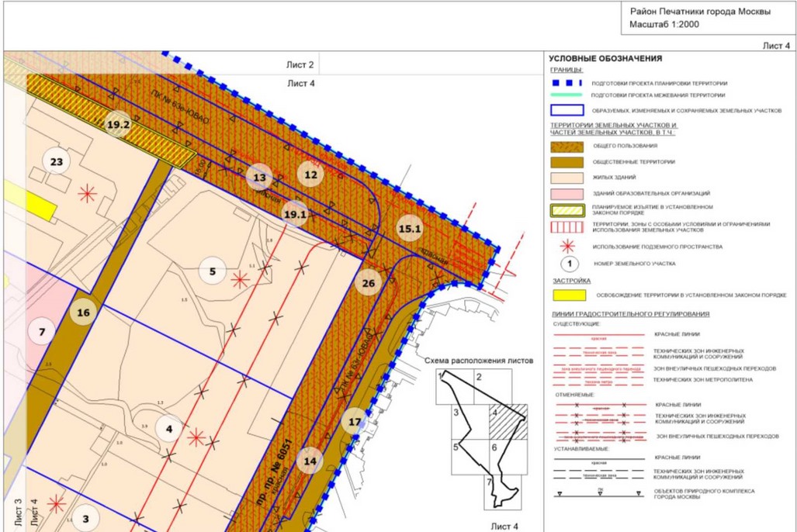Click the beige swatch for жилых зданий
The height and width of the screenshot is (532, 797).
(567, 178)
